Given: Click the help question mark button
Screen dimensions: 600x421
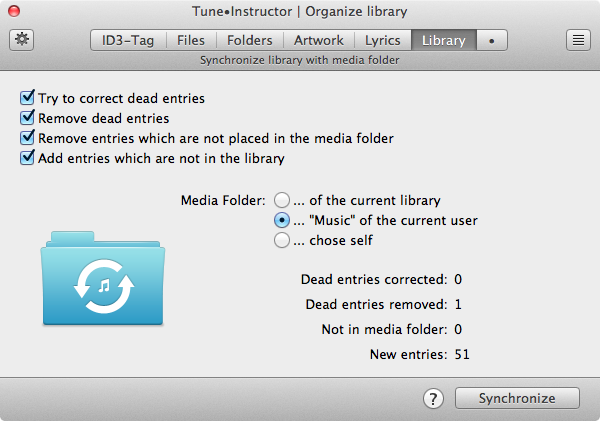Looking at the screenshot, I should (x=433, y=399).
